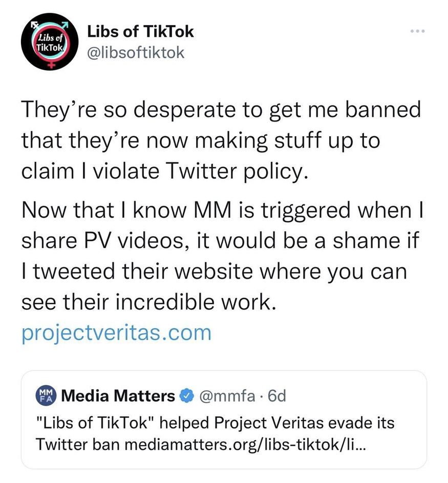Image resolution: width=448 pixels, height=483 pixels.
Task: Open the @libsoftiktok handle
Action: click(x=136, y=52)
